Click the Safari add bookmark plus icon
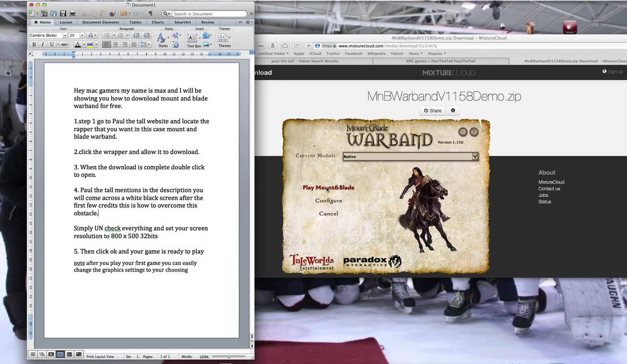627x364 pixels. click(x=308, y=45)
